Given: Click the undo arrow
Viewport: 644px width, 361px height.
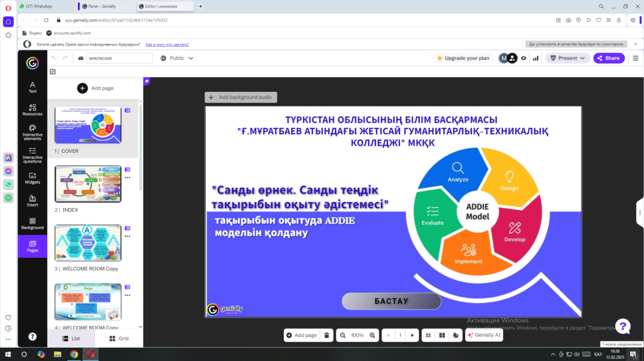Looking at the screenshot, I should pyautogui.click(x=53, y=58).
